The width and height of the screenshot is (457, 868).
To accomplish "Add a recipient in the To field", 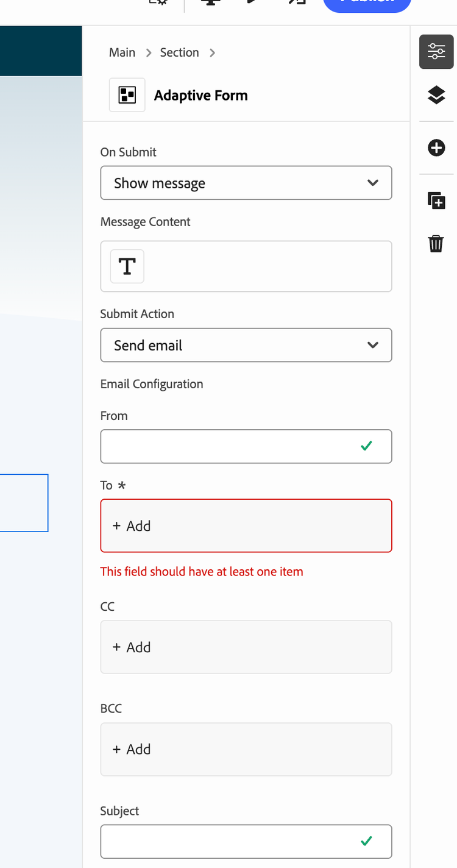I will 246,526.
